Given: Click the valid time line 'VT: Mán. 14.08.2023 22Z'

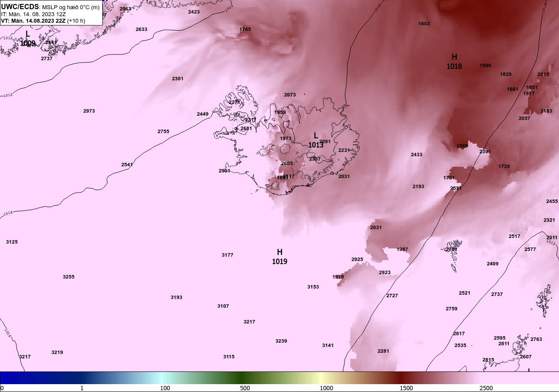Looking at the screenshot, I should coord(33,21).
